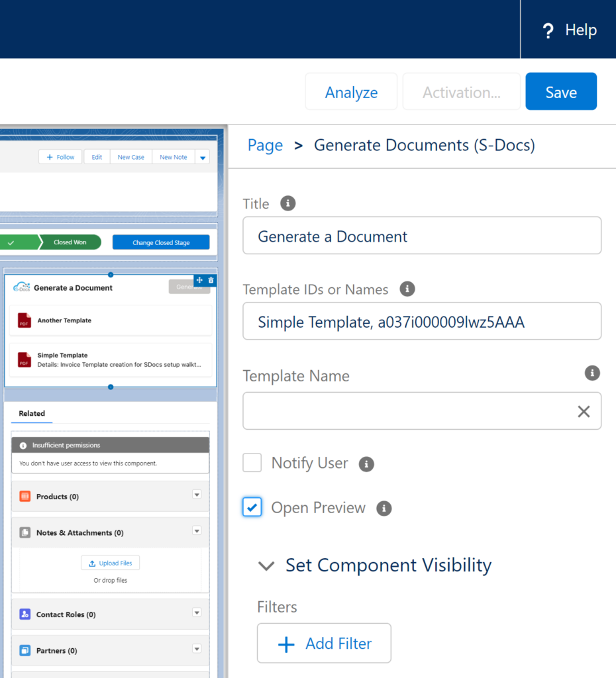Viewport: 616px width, 678px height.
Task: Open Help via the question mark icon
Action: tap(548, 30)
